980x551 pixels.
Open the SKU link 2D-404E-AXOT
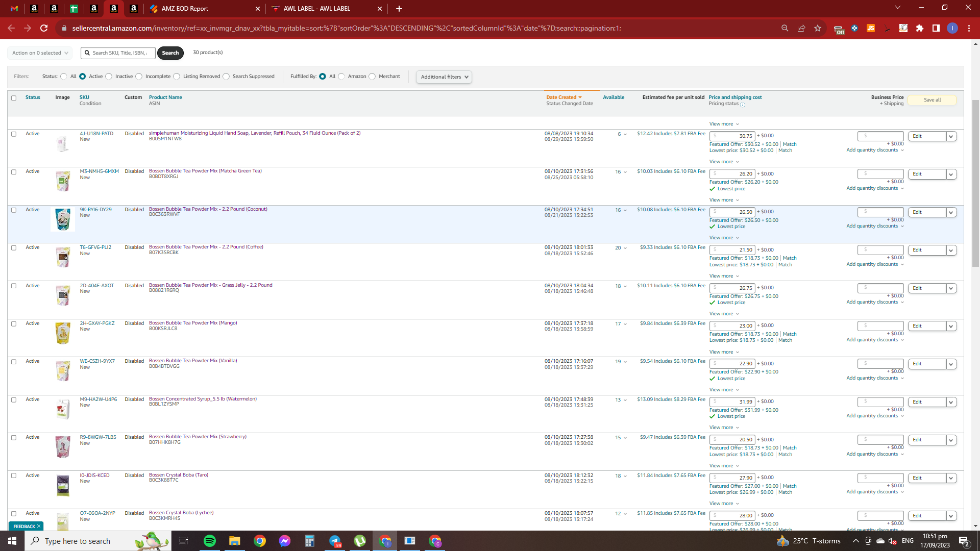[97, 286]
